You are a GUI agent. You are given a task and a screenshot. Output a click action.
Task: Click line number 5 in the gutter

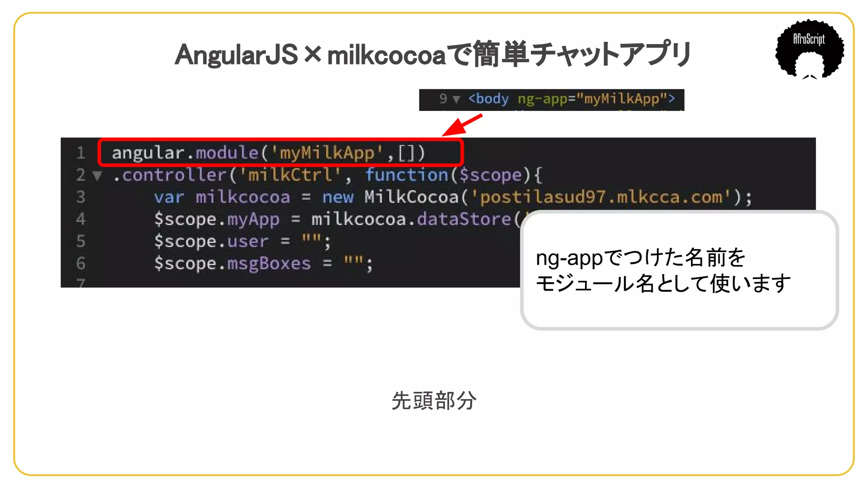81,241
